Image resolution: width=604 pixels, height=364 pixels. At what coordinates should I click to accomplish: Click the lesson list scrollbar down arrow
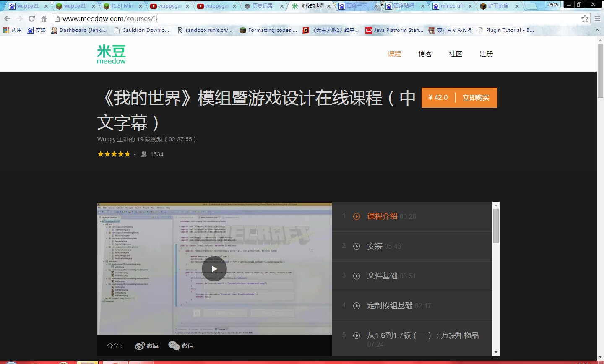(x=496, y=353)
